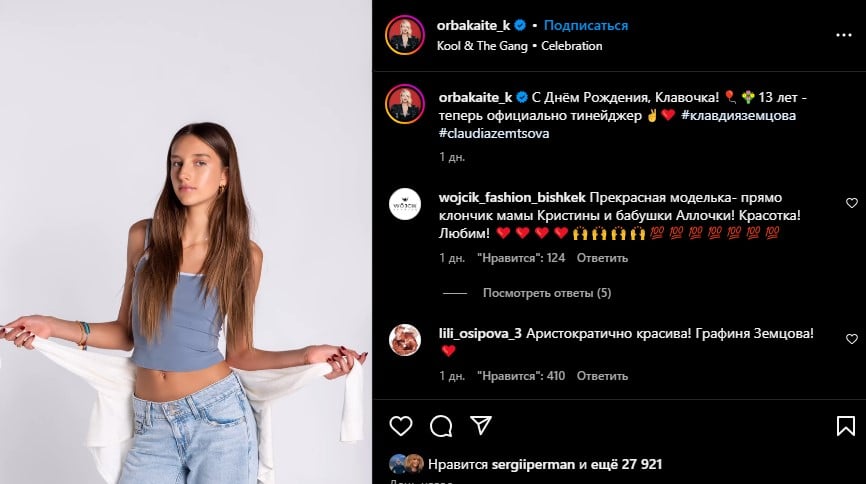
Task: Expand Посмотреть ответы (5) replies
Action: tap(547, 293)
